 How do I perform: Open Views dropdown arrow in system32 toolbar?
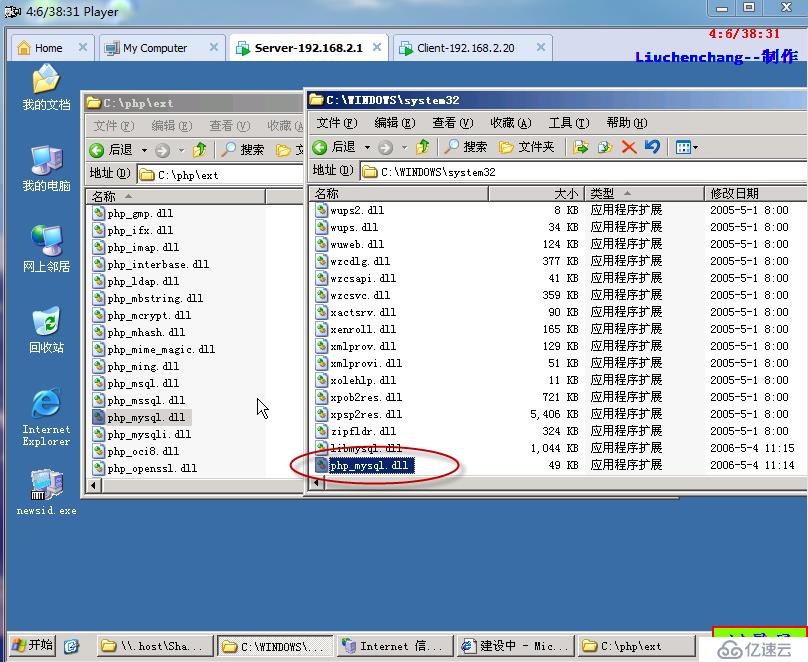(x=695, y=148)
